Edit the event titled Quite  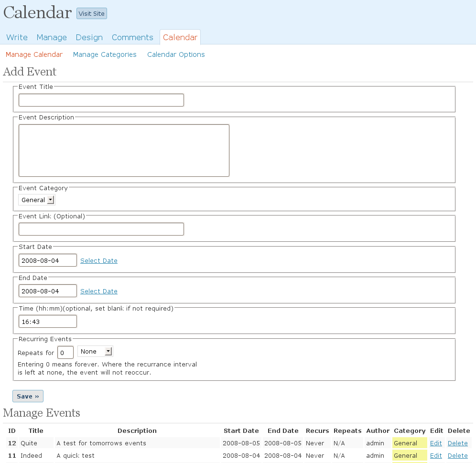pyautogui.click(x=435, y=443)
